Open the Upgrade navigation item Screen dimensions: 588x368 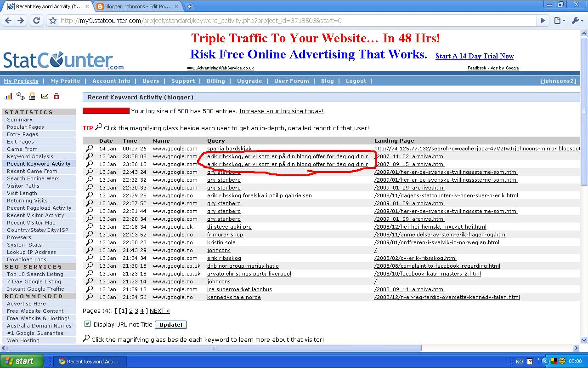click(x=249, y=81)
